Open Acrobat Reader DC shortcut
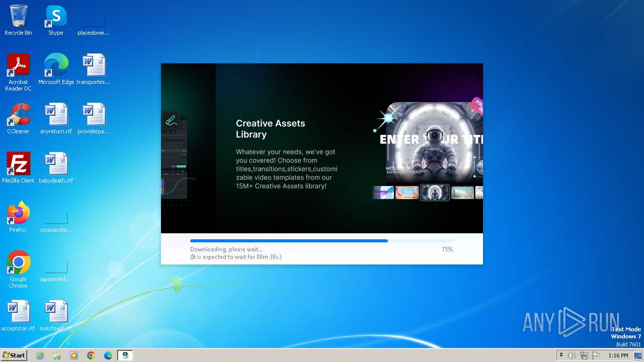This screenshot has width=644, height=362. 18,72
